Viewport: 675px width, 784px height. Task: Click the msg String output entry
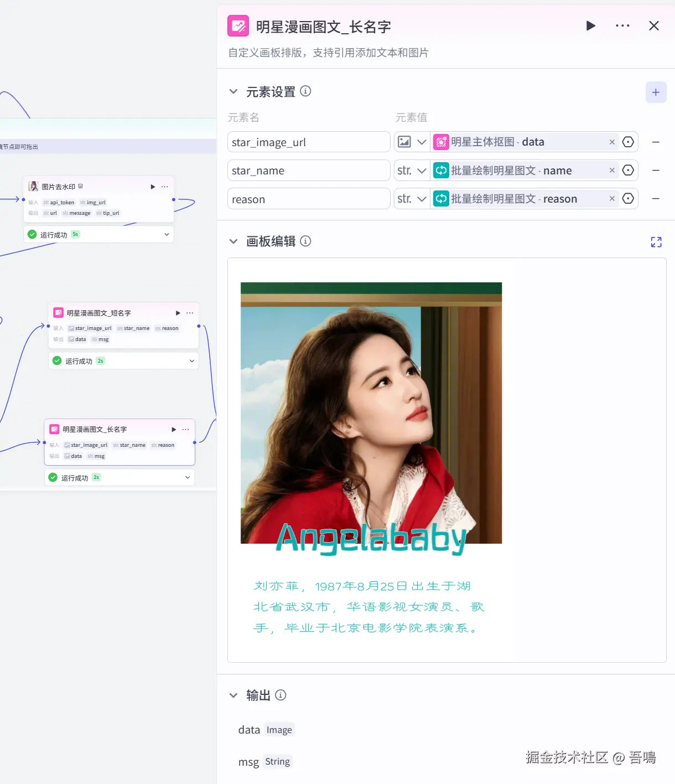265,762
